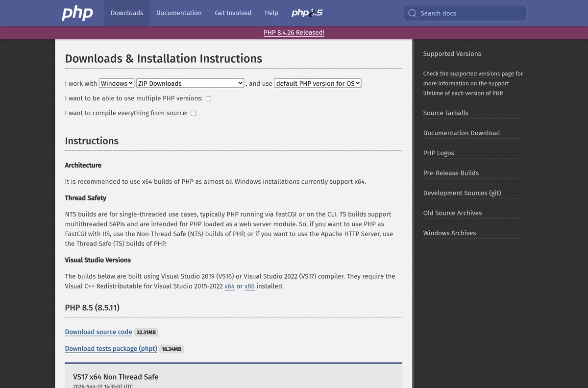Expand the ZIP Downloads method dropdown
This screenshot has width=588, height=388.
click(191, 83)
